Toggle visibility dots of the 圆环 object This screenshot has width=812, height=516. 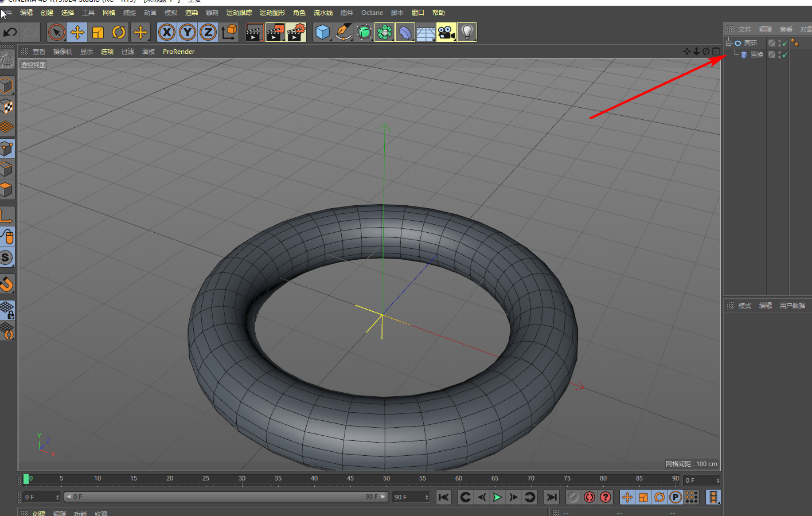coord(779,43)
